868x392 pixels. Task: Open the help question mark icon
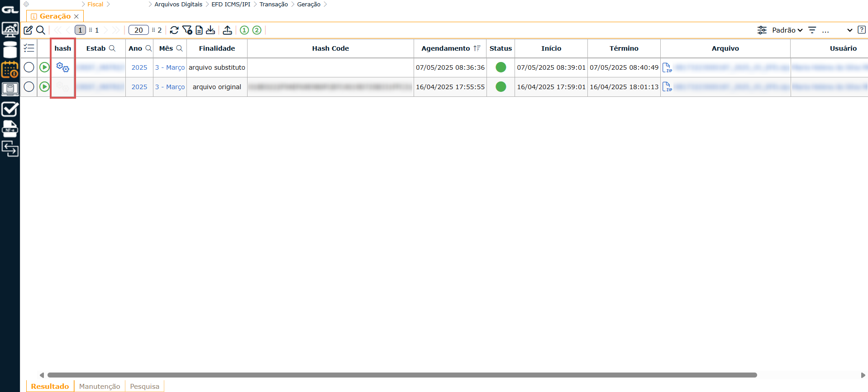862,30
